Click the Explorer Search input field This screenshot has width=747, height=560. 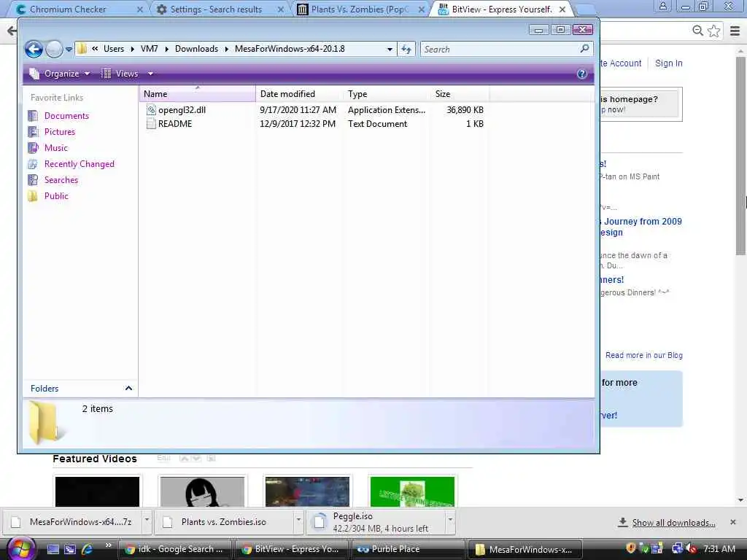click(500, 49)
